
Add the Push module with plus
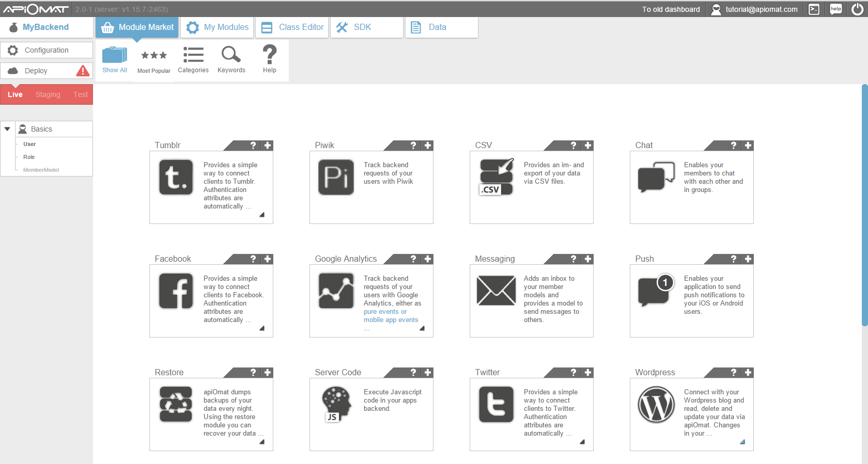(x=748, y=259)
